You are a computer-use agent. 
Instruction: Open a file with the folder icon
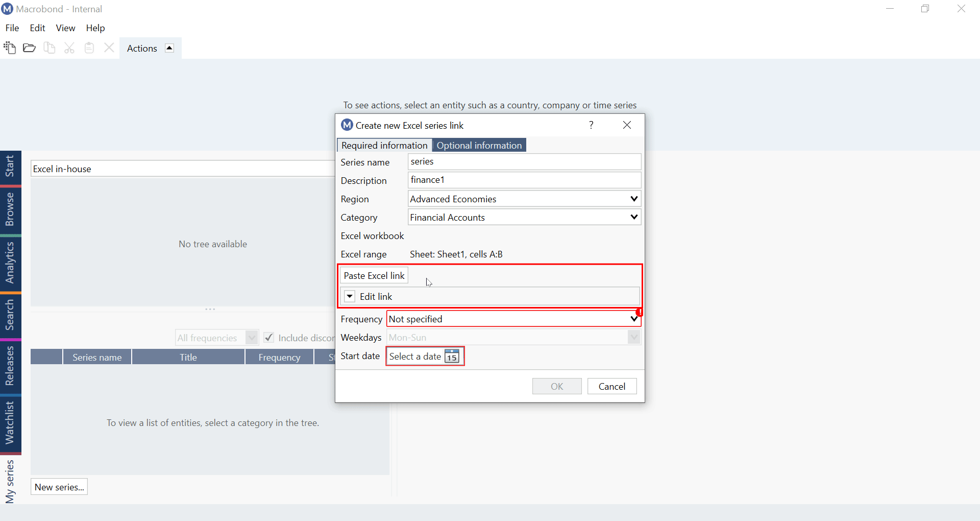coord(30,48)
